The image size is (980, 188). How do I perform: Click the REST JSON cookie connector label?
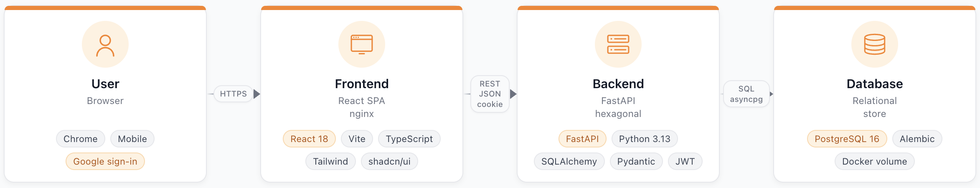pyautogui.click(x=490, y=94)
